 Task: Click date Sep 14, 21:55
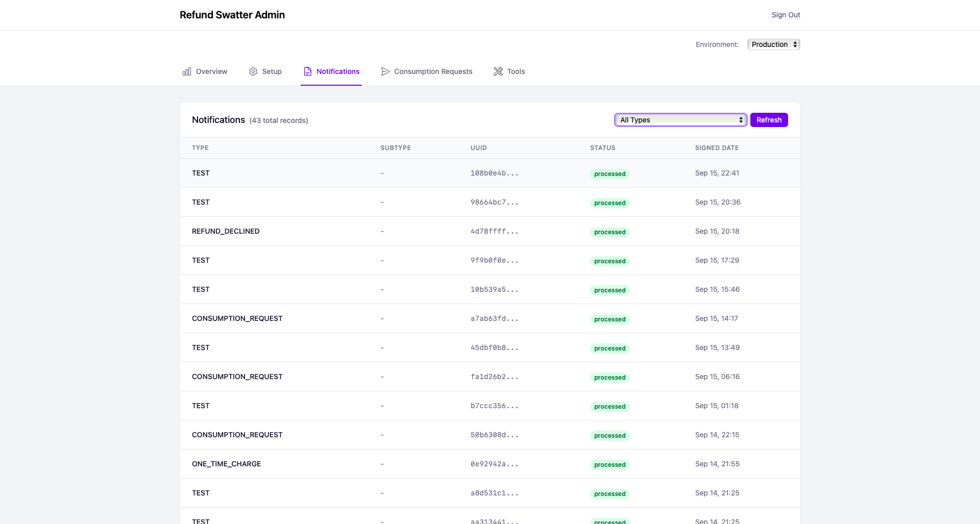coord(717,464)
